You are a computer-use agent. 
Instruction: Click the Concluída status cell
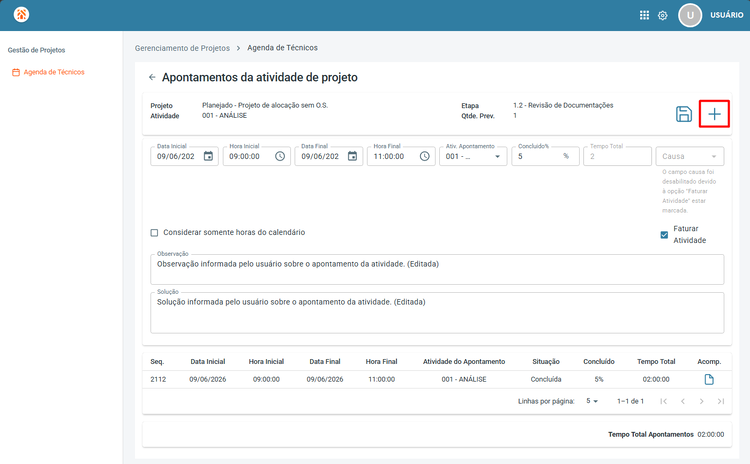tap(546, 379)
